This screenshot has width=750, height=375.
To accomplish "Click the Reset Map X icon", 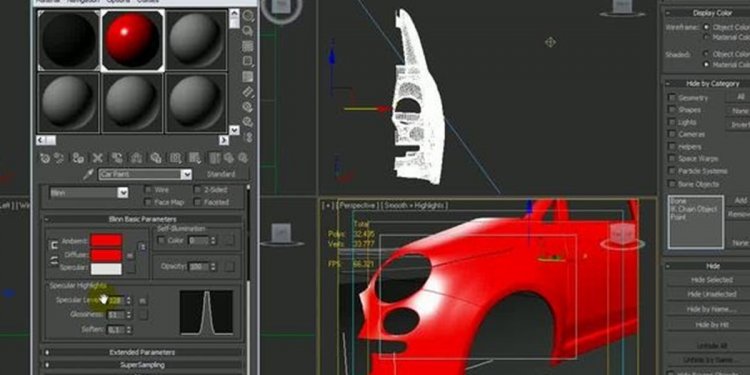I will tap(98, 158).
